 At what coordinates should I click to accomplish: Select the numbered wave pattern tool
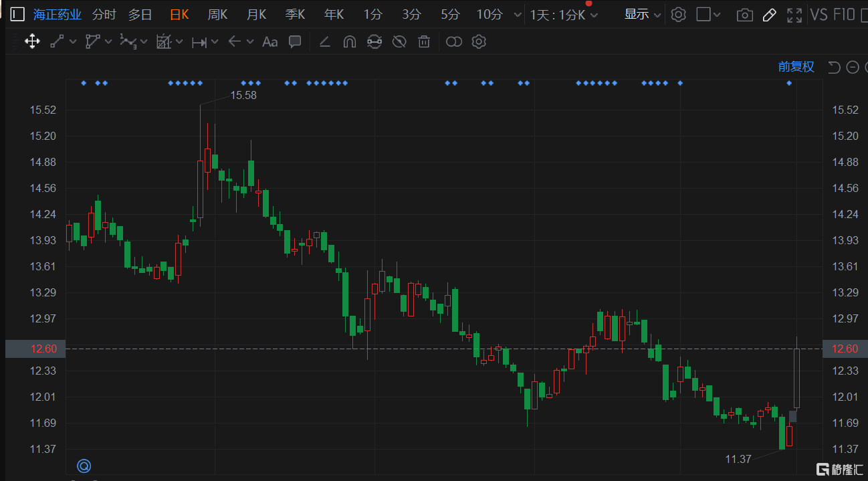(128, 42)
